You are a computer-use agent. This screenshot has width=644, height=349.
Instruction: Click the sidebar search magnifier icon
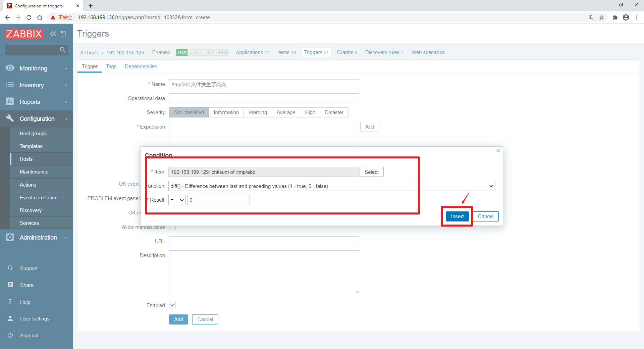tap(63, 50)
